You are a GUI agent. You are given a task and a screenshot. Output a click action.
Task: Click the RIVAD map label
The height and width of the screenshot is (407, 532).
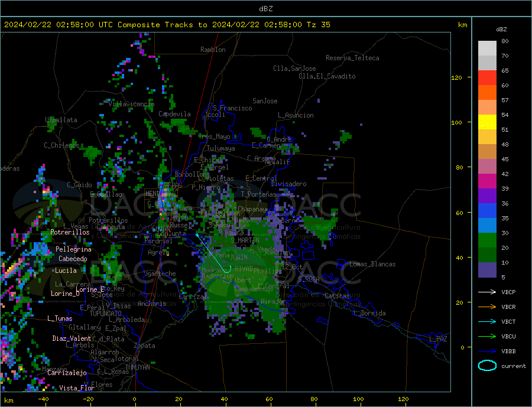point(244,269)
